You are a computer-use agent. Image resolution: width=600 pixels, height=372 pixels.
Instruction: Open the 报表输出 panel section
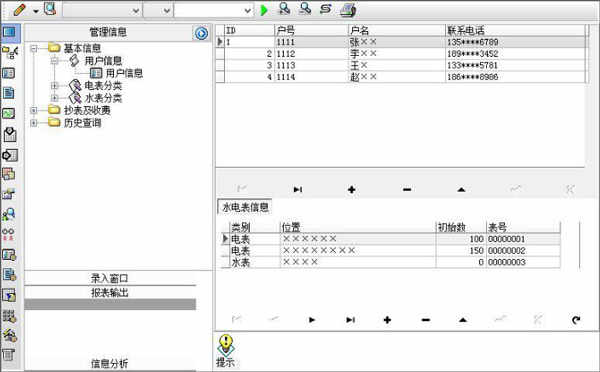tap(110, 293)
